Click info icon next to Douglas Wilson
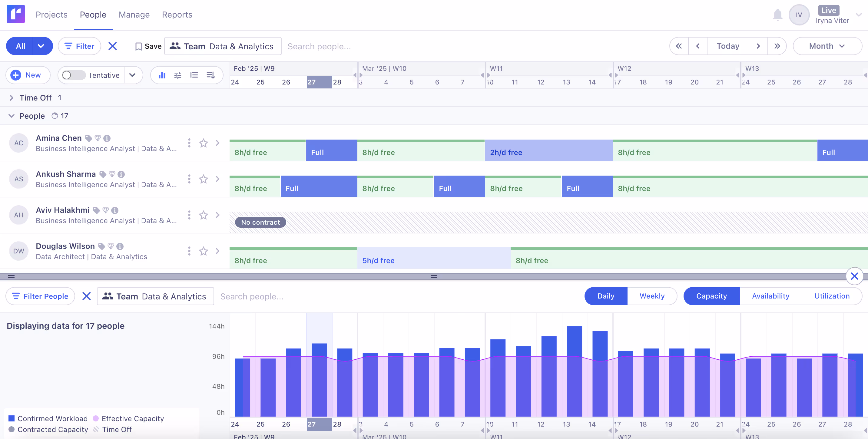Image resolution: width=868 pixels, height=439 pixels. (x=120, y=246)
